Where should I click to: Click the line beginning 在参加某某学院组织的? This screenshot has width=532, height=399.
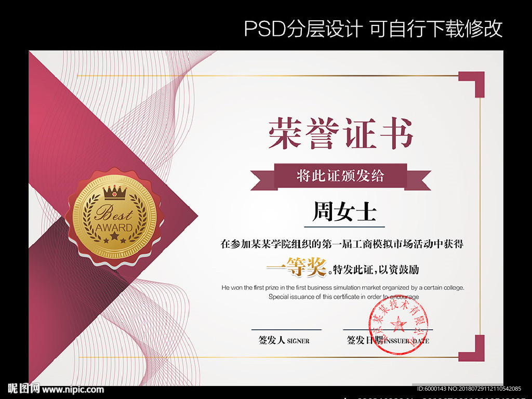tap(342, 244)
